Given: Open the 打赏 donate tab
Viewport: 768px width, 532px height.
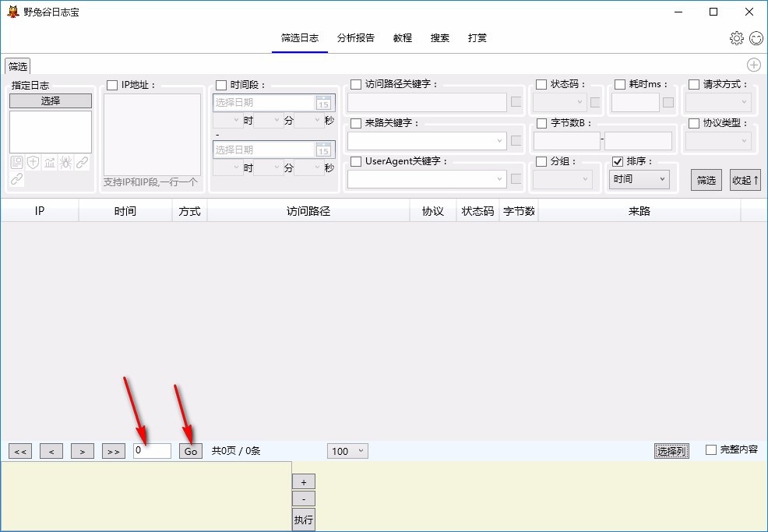Looking at the screenshot, I should pyautogui.click(x=477, y=38).
